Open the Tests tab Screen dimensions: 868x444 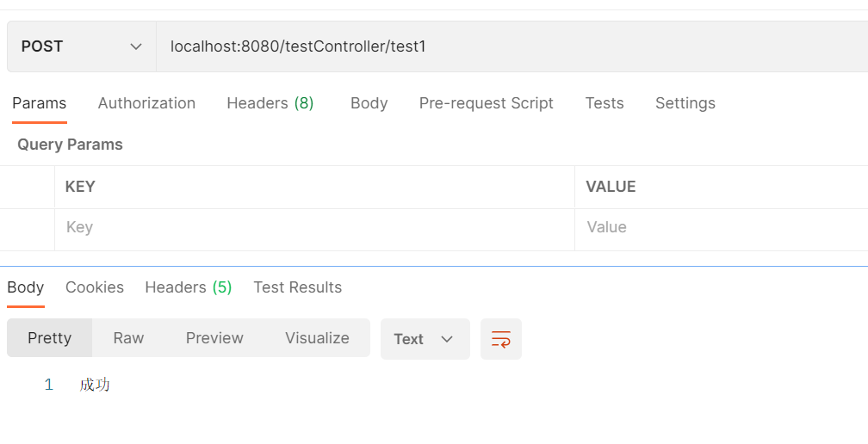pyautogui.click(x=604, y=103)
